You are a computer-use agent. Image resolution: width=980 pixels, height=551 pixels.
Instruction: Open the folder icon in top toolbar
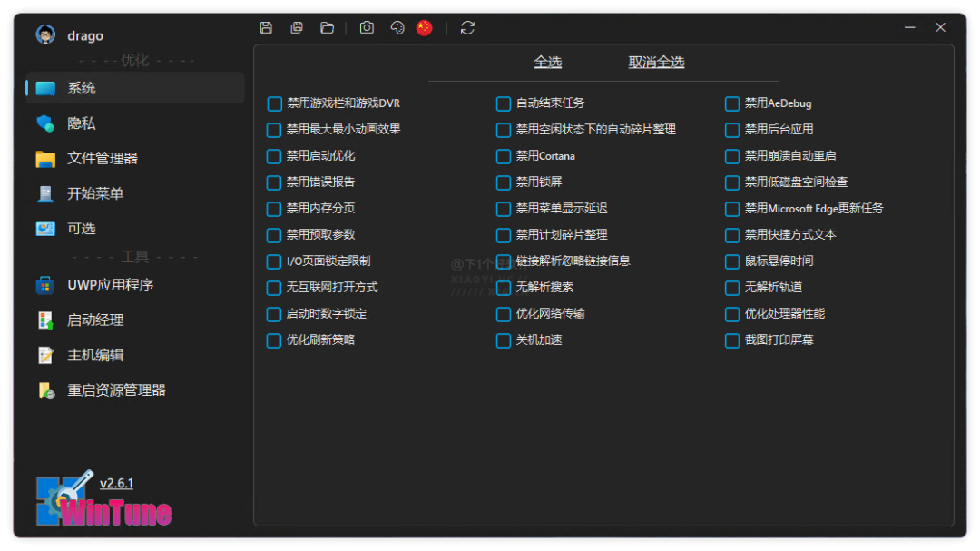[x=327, y=27]
